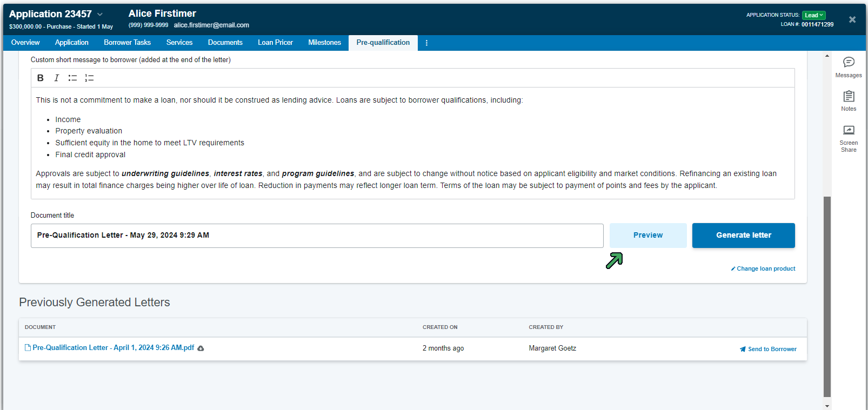Open the Messages side panel

click(x=849, y=67)
